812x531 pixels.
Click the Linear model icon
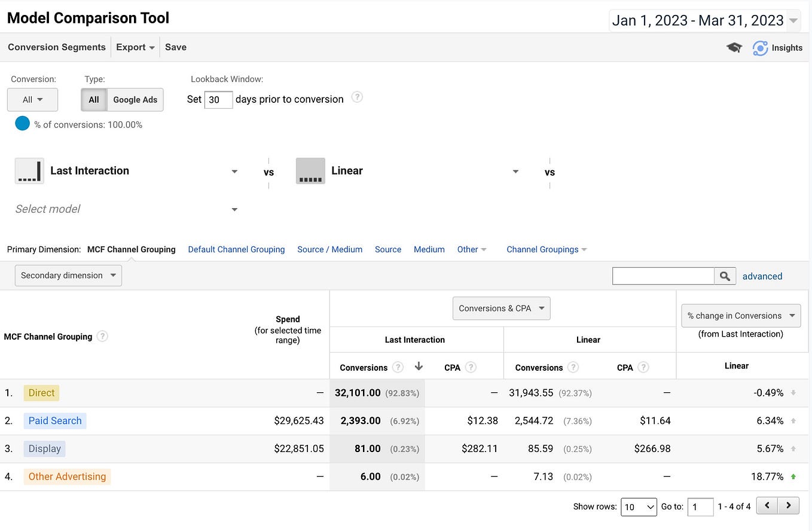pos(310,170)
